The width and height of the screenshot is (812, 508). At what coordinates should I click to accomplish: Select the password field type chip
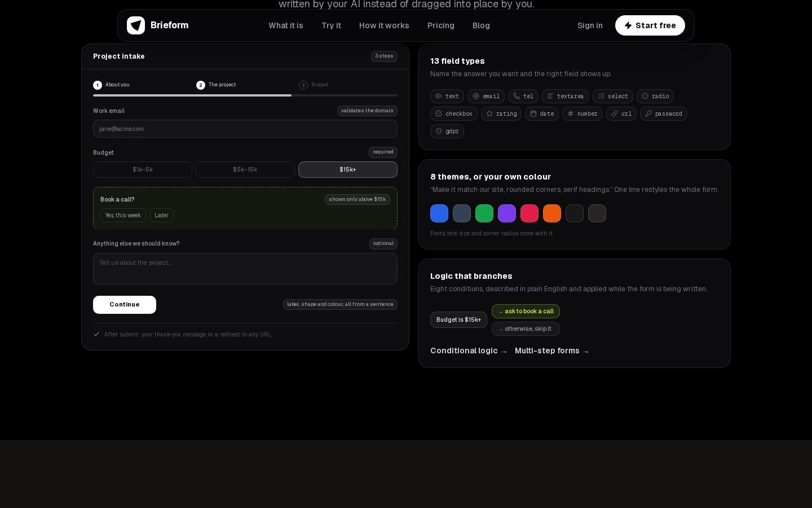[664, 113]
